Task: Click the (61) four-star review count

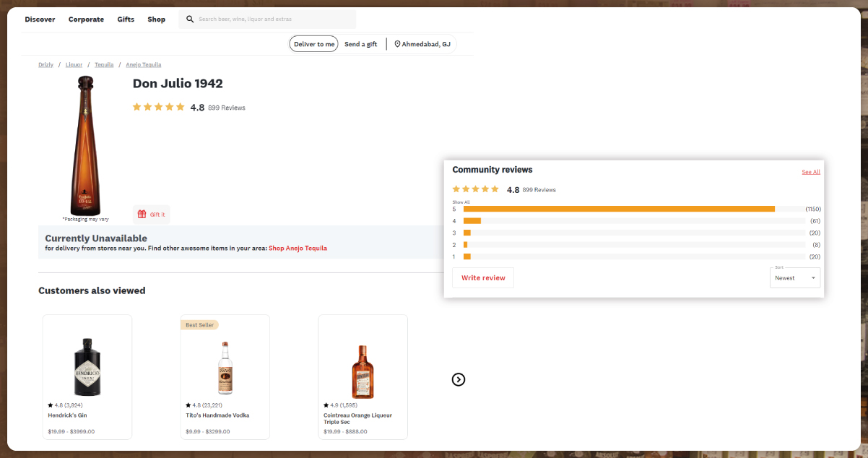Action: pos(815,220)
